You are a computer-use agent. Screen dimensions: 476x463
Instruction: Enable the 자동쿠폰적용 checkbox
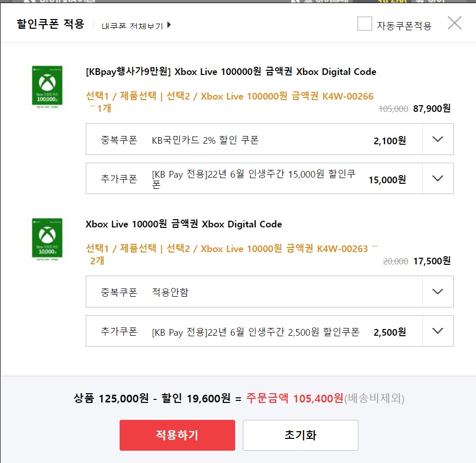tap(365, 24)
